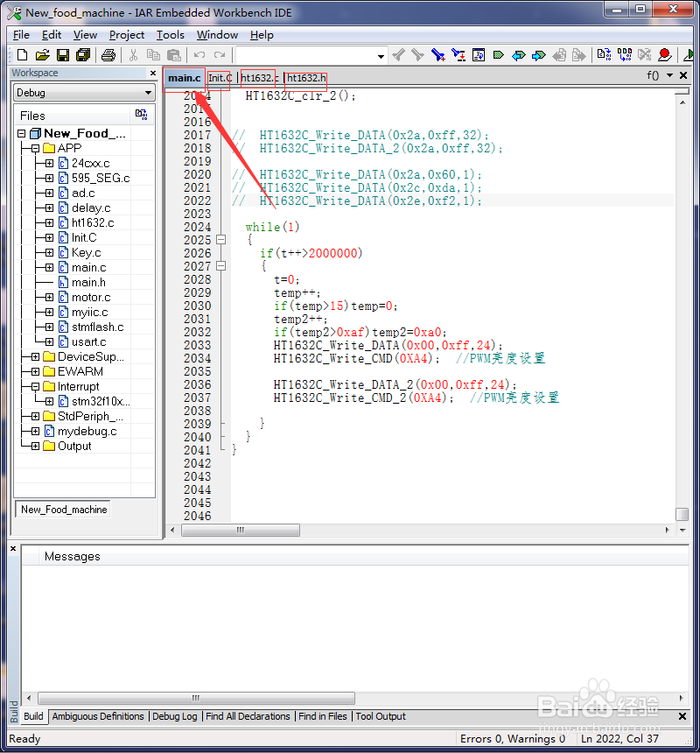This screenshot has height=753, width=700.
Task: Jump to the previous bookmark using the left arrow icon
Action: coord(519,55)
